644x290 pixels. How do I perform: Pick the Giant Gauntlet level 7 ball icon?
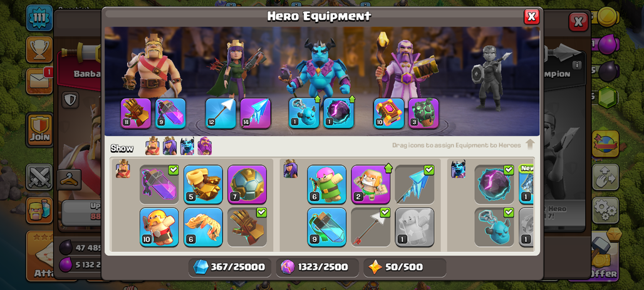(247, 184)
